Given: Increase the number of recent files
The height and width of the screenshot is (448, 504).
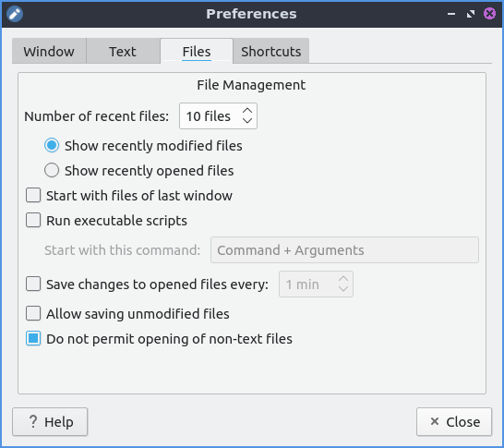Looking at the screenshot, I should (247, 111).
